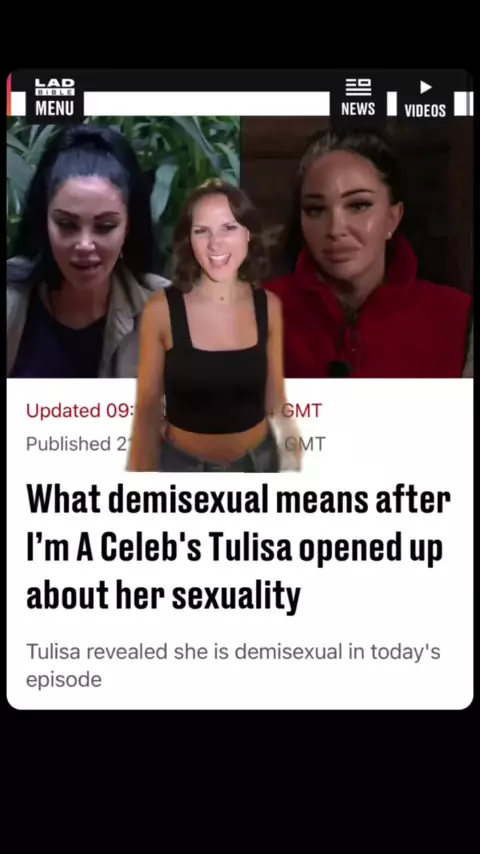Click the overlay woman in black crop top
480x854 pixels.
coord(215,327)
